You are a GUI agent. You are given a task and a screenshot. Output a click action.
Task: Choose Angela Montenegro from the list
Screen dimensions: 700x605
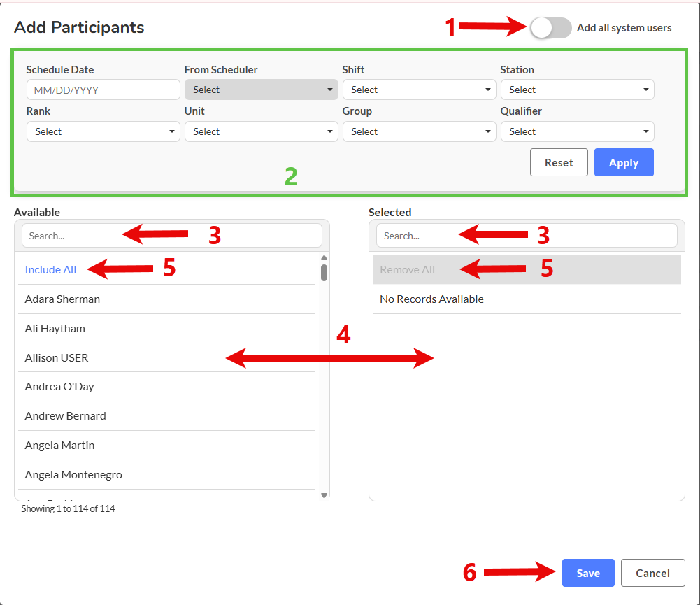coord(73,475)
